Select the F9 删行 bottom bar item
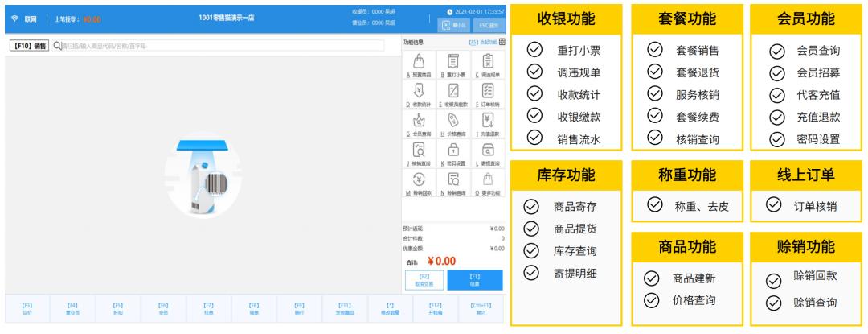868x334 pixels. 300,309
